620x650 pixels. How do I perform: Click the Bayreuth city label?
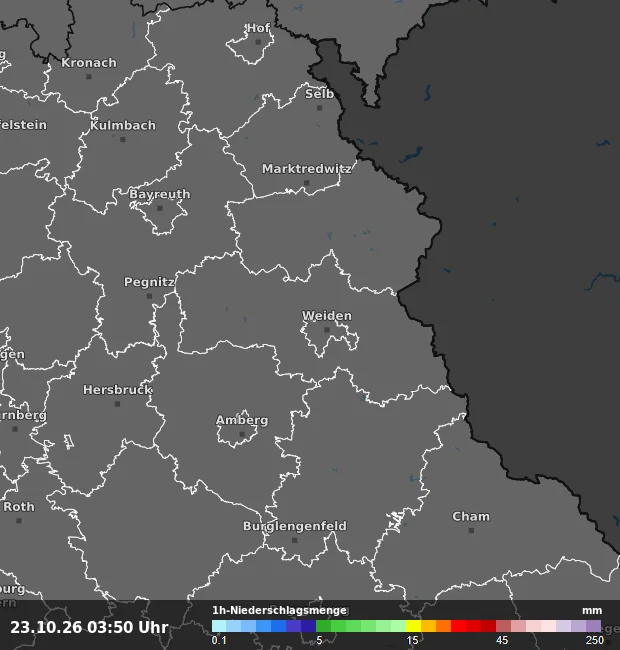(160, 194)
